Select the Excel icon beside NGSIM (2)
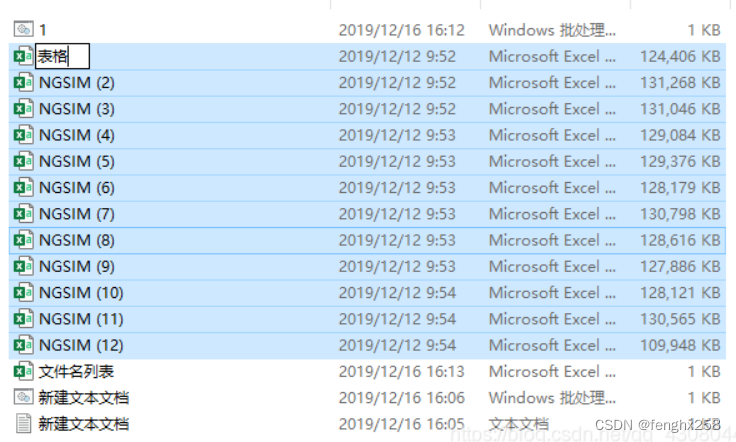This screenshot has height=442, width=736. point(23,83)
